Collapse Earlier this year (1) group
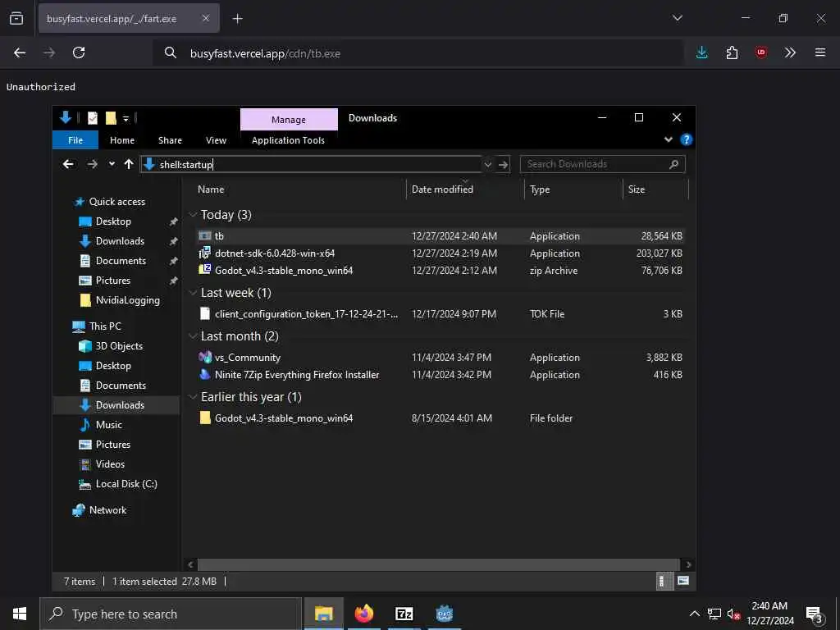 194,397
